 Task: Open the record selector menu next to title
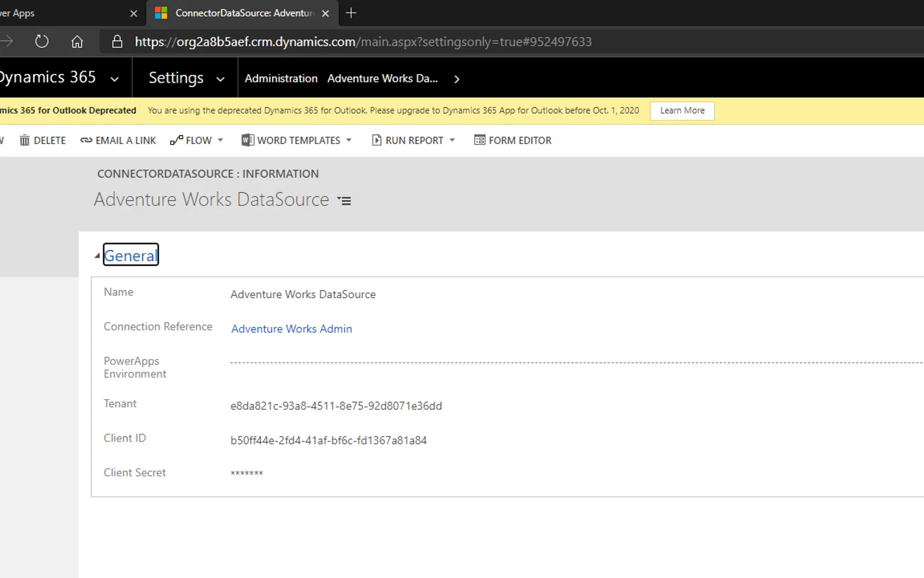(x=344, y=201)
